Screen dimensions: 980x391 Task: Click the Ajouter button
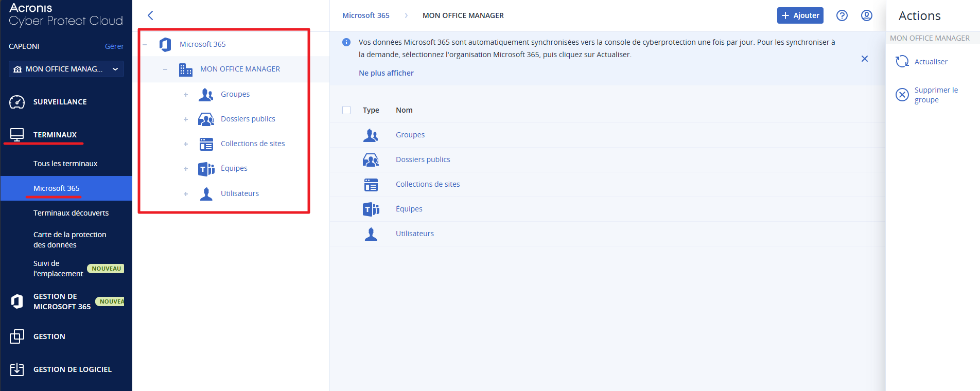point(800,15)
